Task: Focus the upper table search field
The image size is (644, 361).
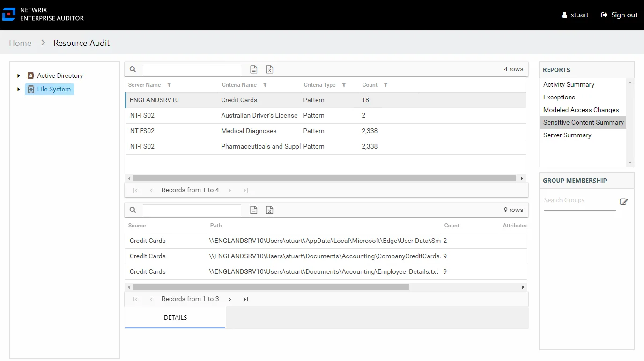Action: coord(192,69)
